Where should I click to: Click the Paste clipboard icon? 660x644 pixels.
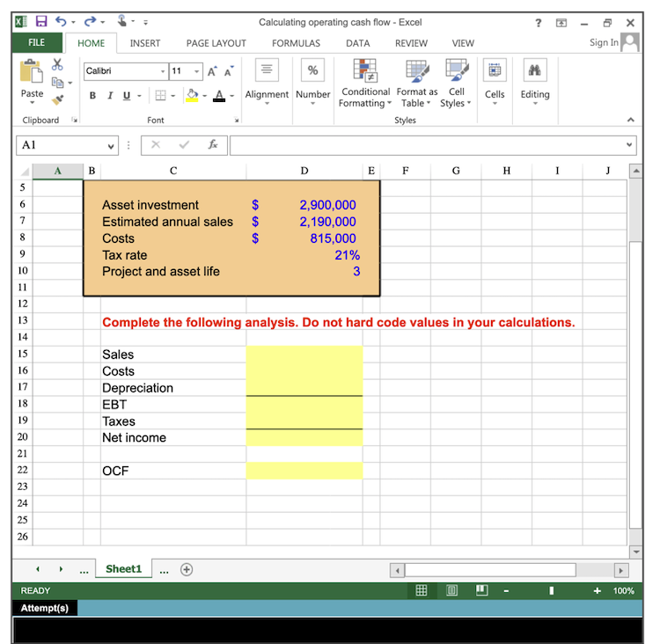click(31, 70)
